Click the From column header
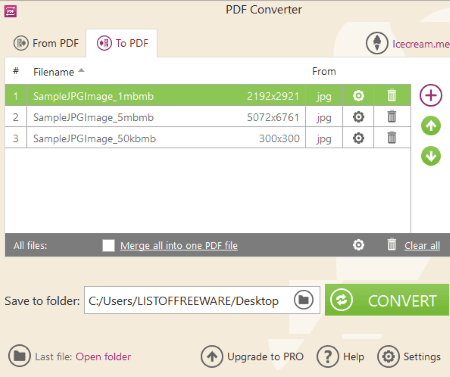Screen dimensions: 450x377 click(x=324, y=71)
